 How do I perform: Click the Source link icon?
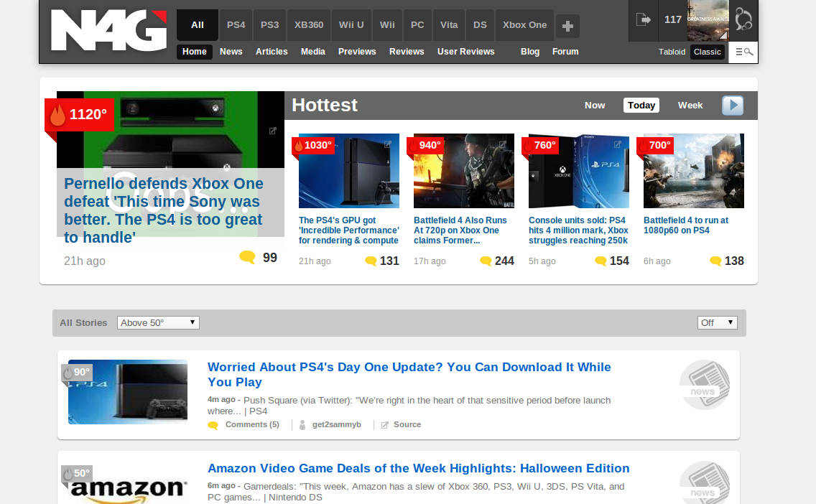click(x=384, y=425)
